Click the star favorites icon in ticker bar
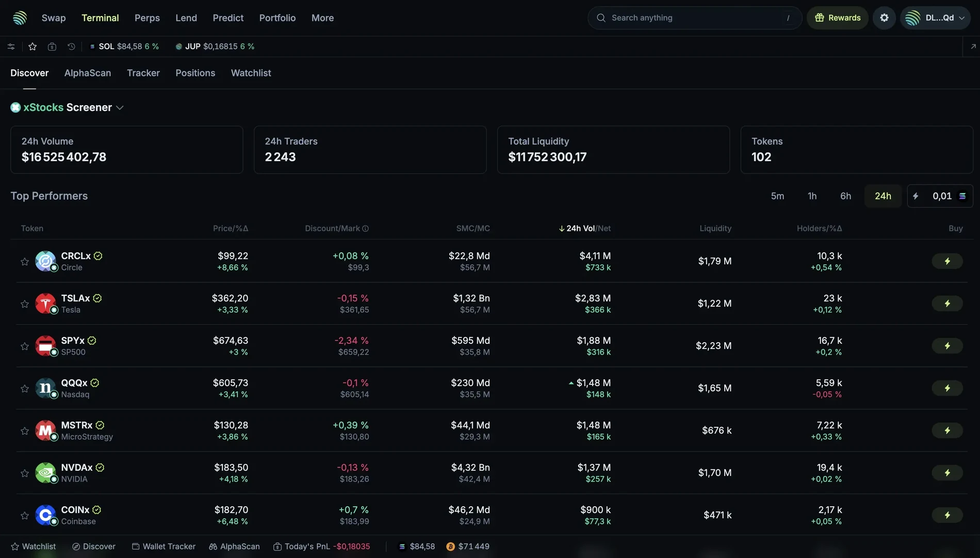Screen dimensions: 980x558 pos(32,46)
